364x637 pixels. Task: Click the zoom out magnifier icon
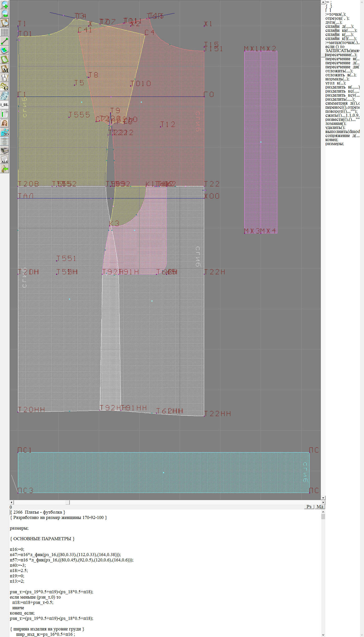tap(5, 14)
